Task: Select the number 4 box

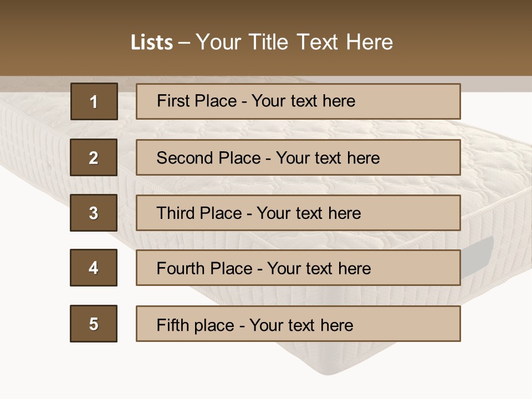Action: point(94,268)
